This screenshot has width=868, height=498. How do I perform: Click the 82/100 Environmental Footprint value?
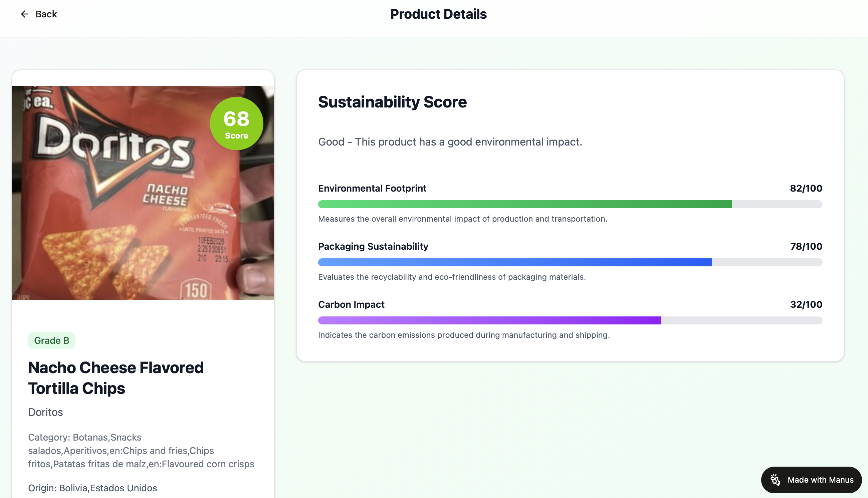[x=806, y=188]
